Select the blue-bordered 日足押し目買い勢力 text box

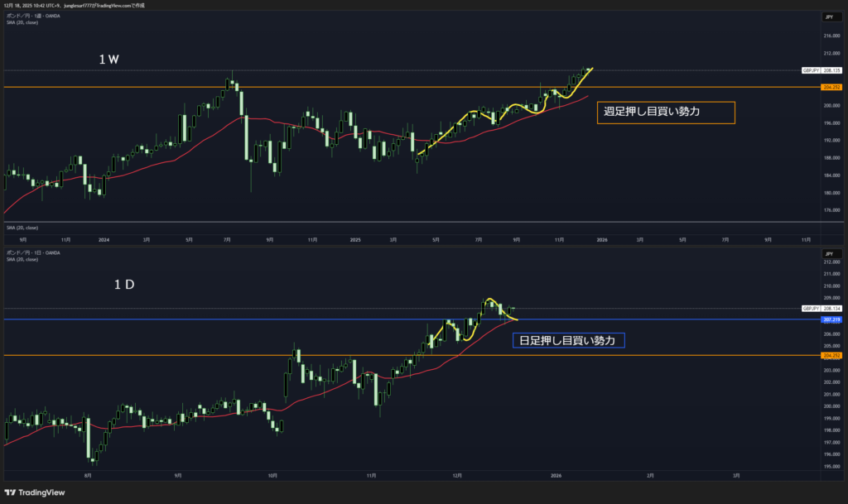click(568, 340)
